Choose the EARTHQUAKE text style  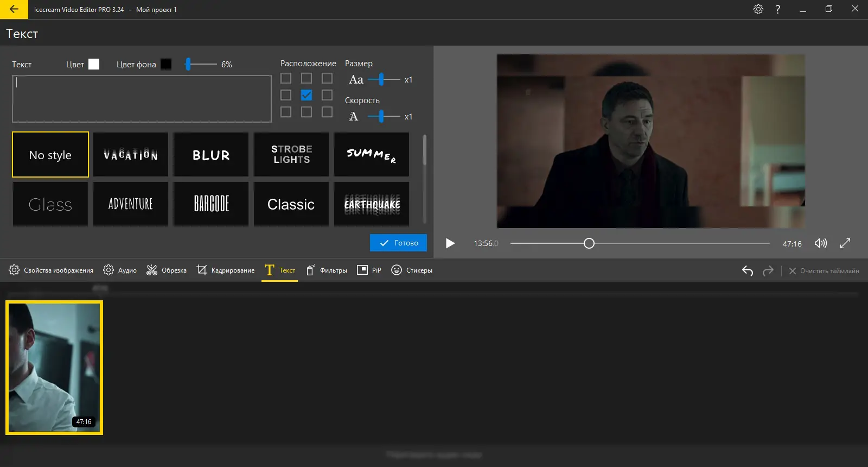click(372, 204)
